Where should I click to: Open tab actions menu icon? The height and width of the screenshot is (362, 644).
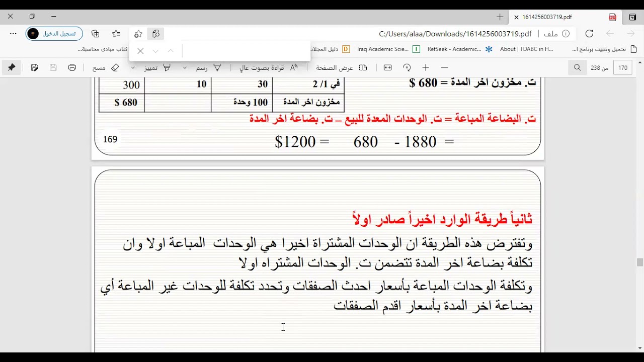(x=633, y=17)
